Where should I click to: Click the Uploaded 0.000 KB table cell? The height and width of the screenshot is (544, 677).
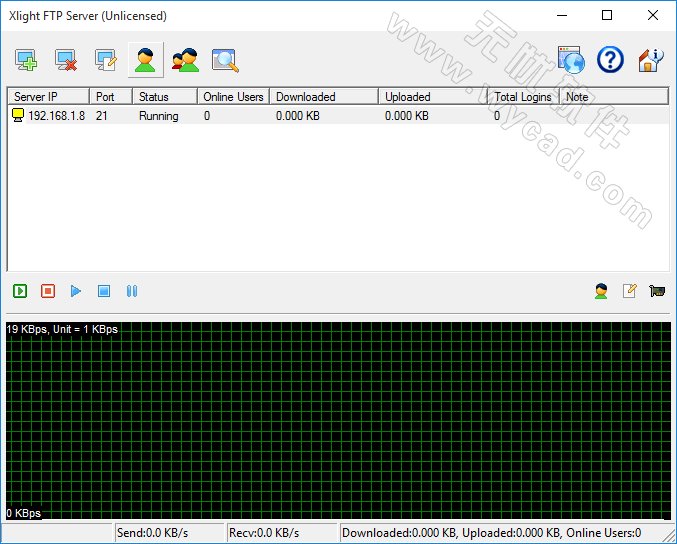(407, 116)
